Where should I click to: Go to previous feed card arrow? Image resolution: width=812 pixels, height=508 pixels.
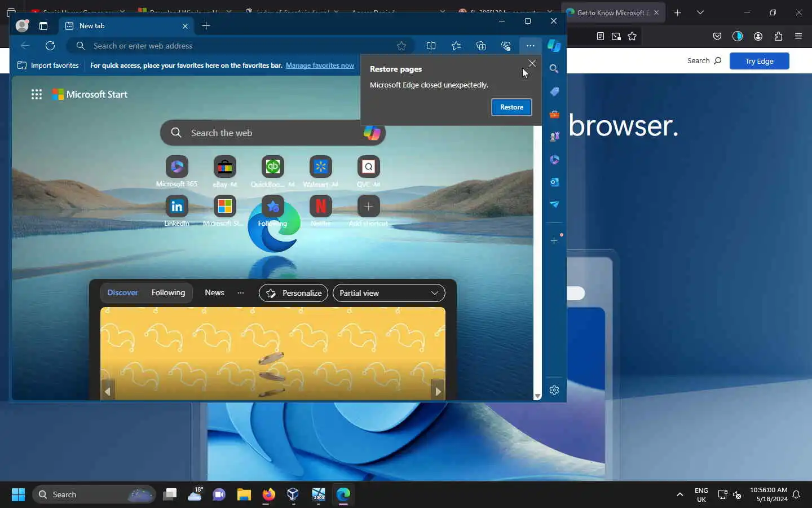tap(107, 391)
